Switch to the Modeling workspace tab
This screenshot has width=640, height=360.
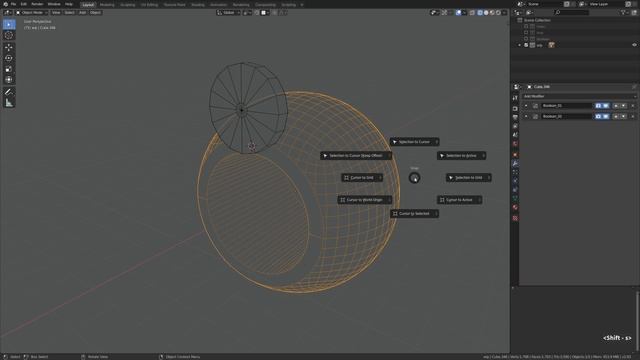[x=107, y=5]
